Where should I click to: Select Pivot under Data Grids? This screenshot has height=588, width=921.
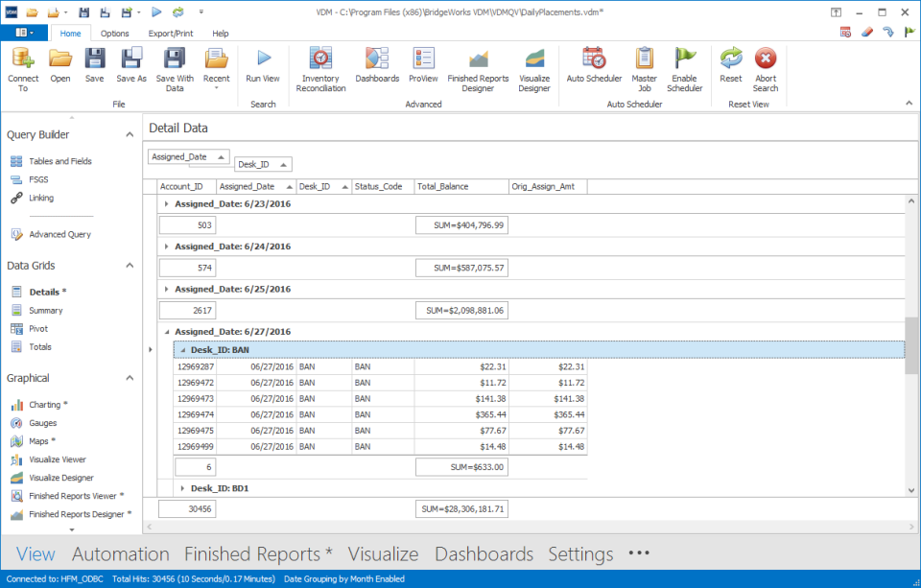(x=38, y=328)
